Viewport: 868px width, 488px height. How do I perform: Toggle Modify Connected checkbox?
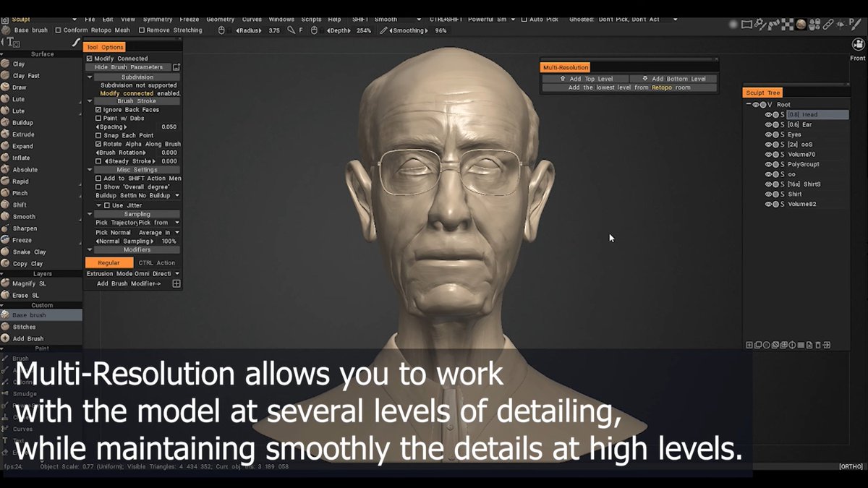[89, 59]
